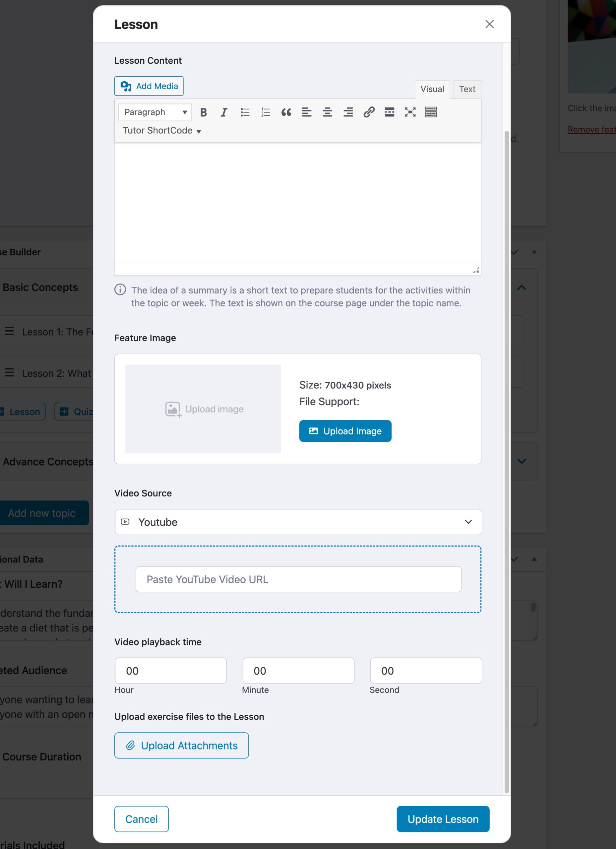Screen dimensions: 616x849
Task: Click the Add Media button
Action: coord(149,86)
